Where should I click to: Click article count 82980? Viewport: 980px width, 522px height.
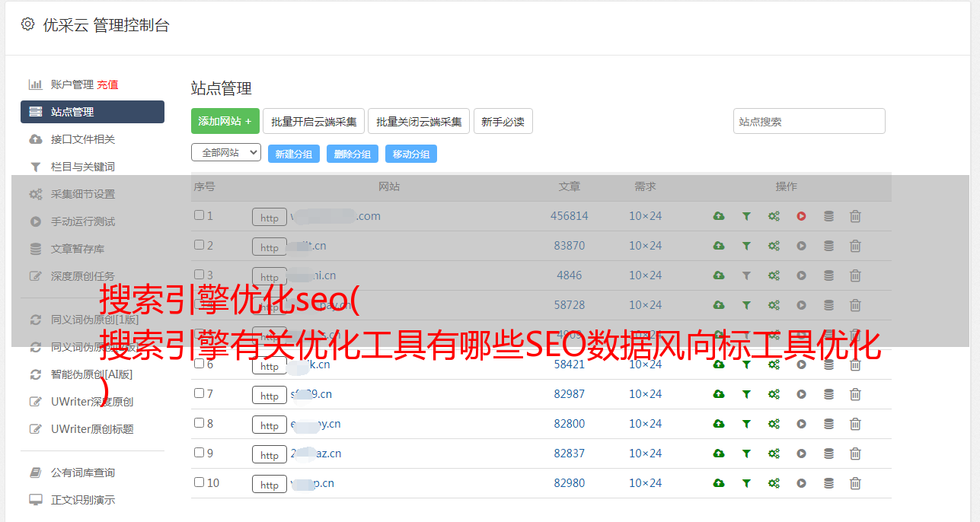click(570, 483)
